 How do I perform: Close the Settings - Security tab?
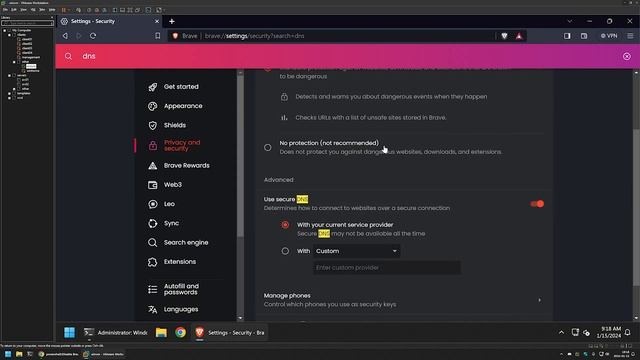point(157,21)
